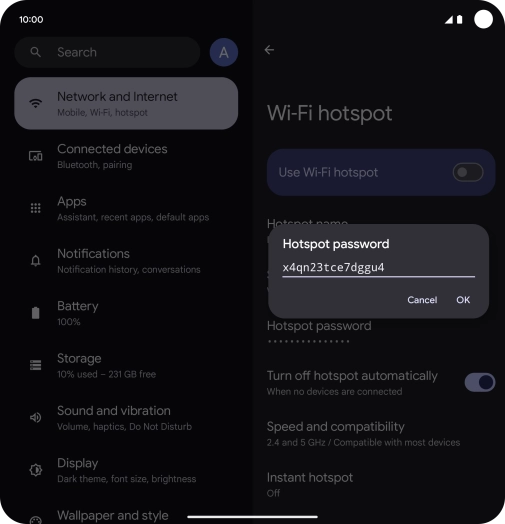
Task: Cancel the Hotspot password dialog
Action: point(422,300)
